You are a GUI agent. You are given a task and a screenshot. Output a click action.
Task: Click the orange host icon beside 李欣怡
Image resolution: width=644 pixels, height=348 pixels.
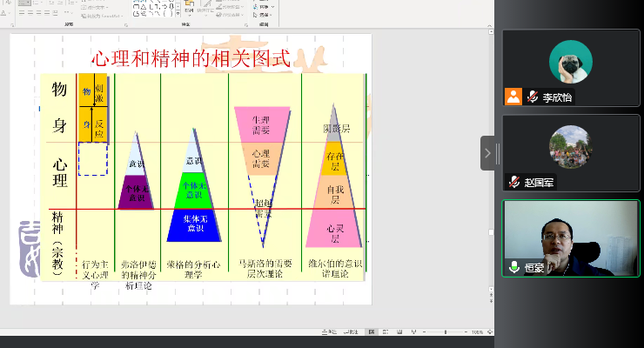(x=513, y=97)
